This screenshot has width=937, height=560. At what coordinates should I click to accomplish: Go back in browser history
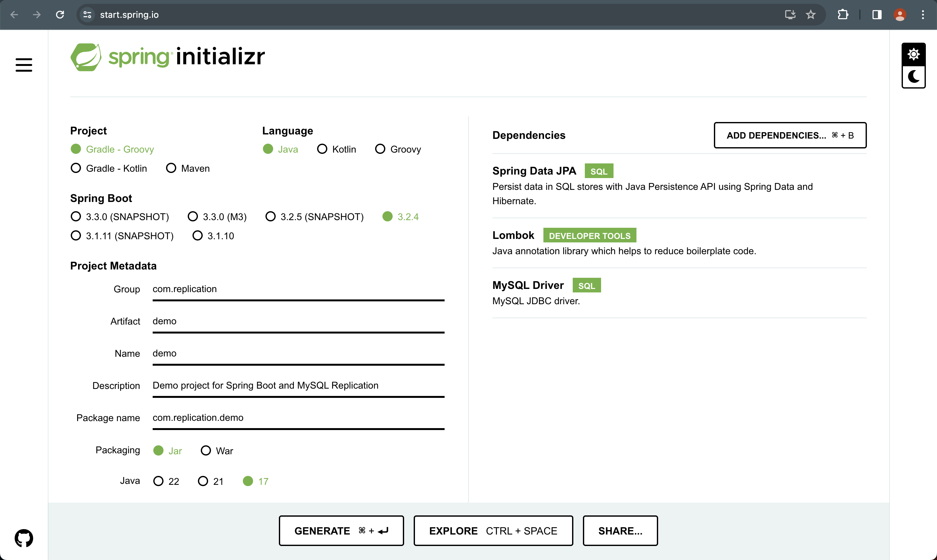[x=14, y=15]
